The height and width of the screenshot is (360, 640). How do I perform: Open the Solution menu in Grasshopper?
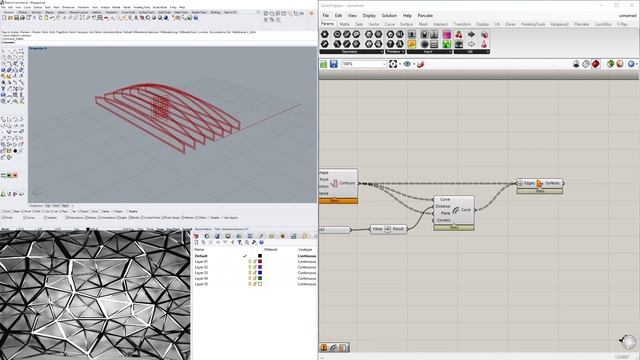point(389,16)
